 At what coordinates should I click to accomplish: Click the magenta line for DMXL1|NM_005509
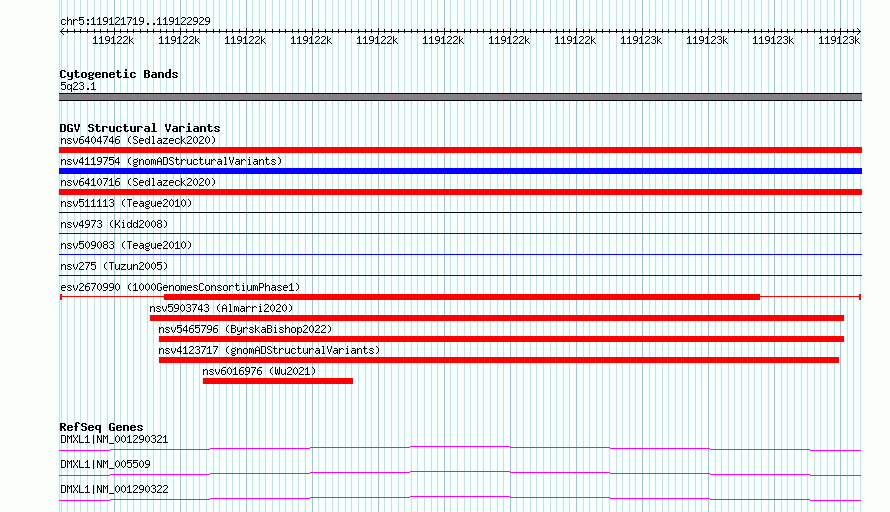[460, 473]
